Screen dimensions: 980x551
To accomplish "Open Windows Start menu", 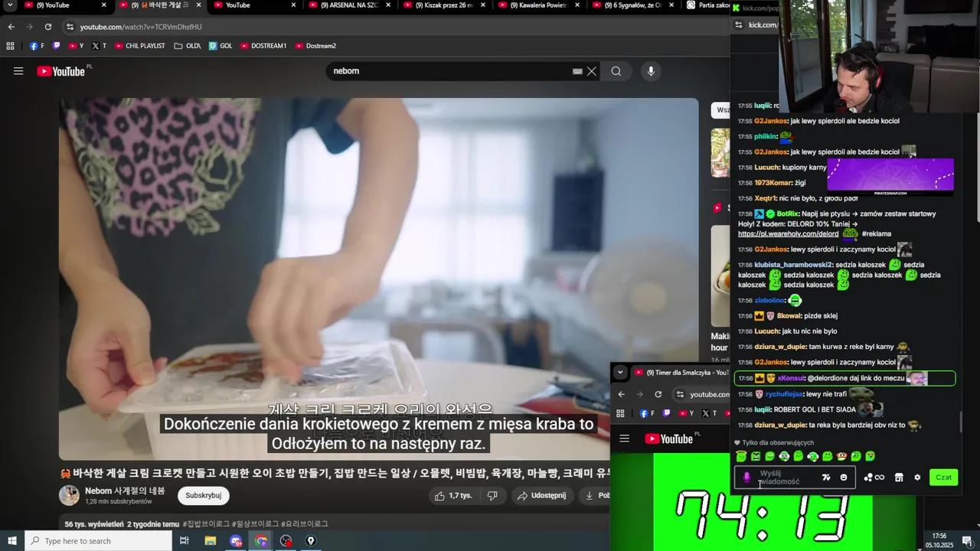I will tap(11, 541).
